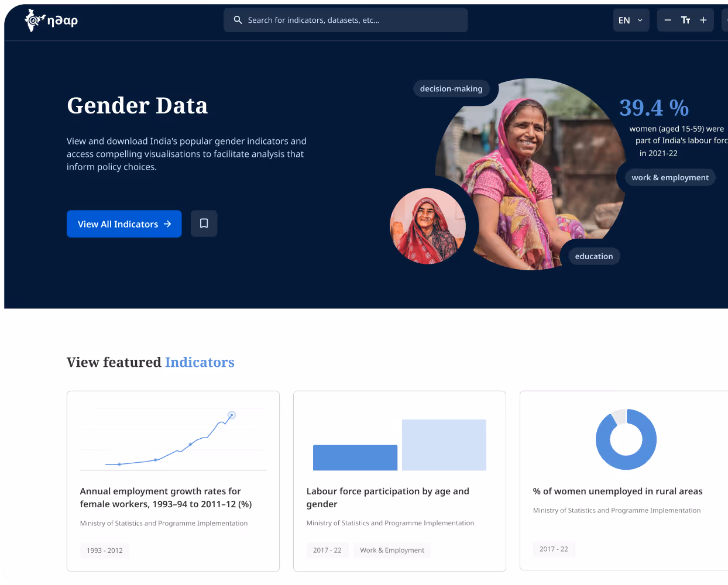Viewport: 728px width, 585px height.
Task: Open Annual employment growth rates indicator
Action: point(166,498)
